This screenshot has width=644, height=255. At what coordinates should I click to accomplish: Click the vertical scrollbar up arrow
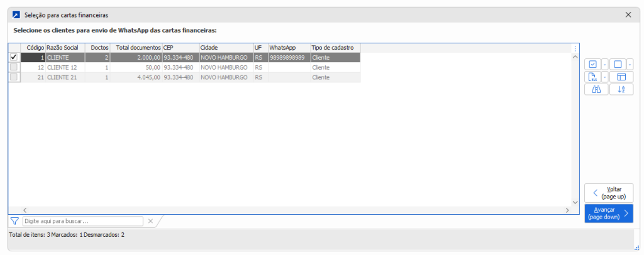click(x=575, y=57)
